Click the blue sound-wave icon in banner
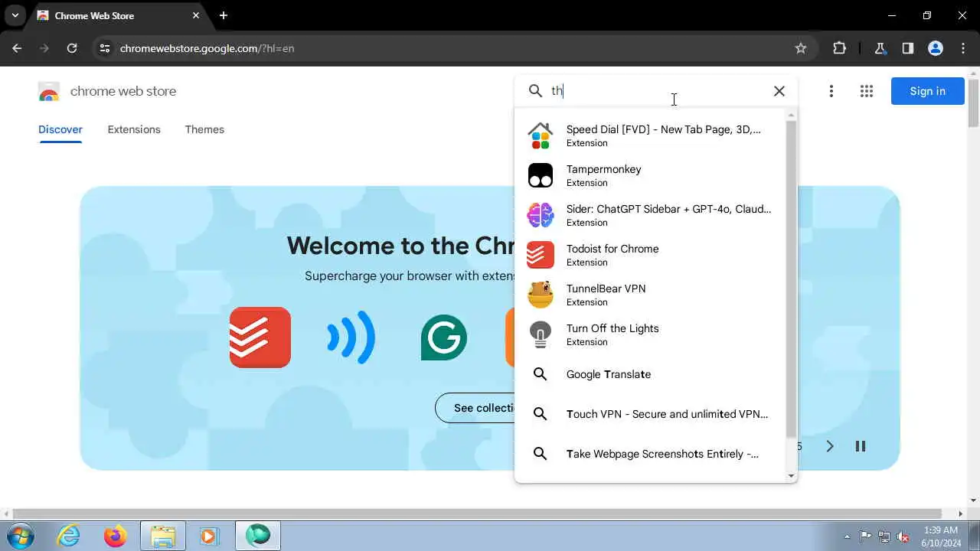The width and height of the screenshot is (980, 551). point(351,337)
